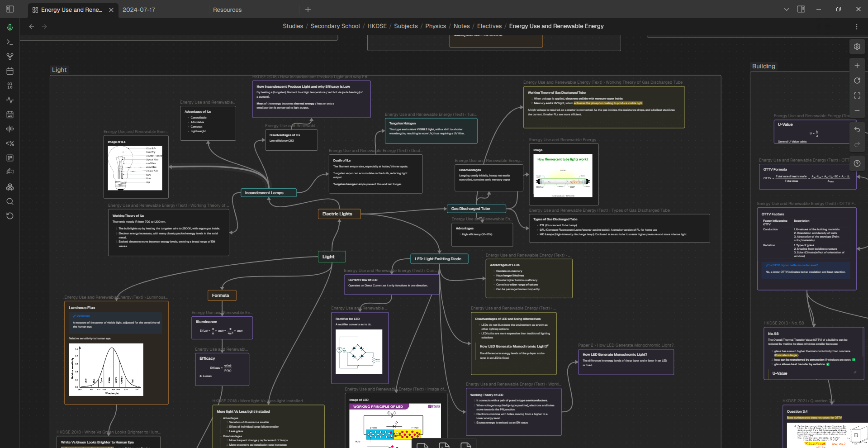Viewport: 868px width, 448px height.
Task: Toggle the right sidebar panel
Action: tap(801, 9)
